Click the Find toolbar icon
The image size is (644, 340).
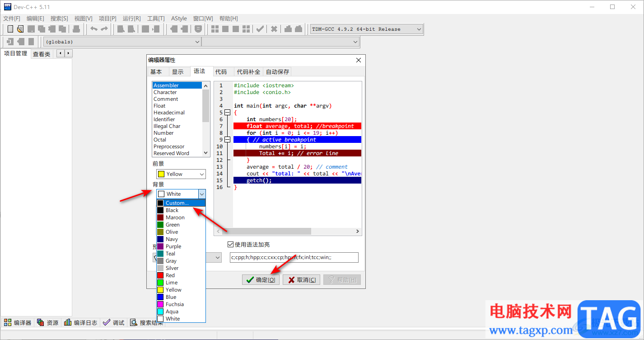(121, 29)
